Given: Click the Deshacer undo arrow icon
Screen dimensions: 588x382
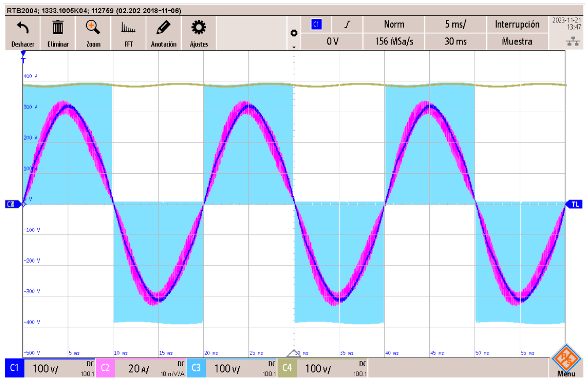Looking at the screenshot, I should pyautogui.click(x=23, y=28).
